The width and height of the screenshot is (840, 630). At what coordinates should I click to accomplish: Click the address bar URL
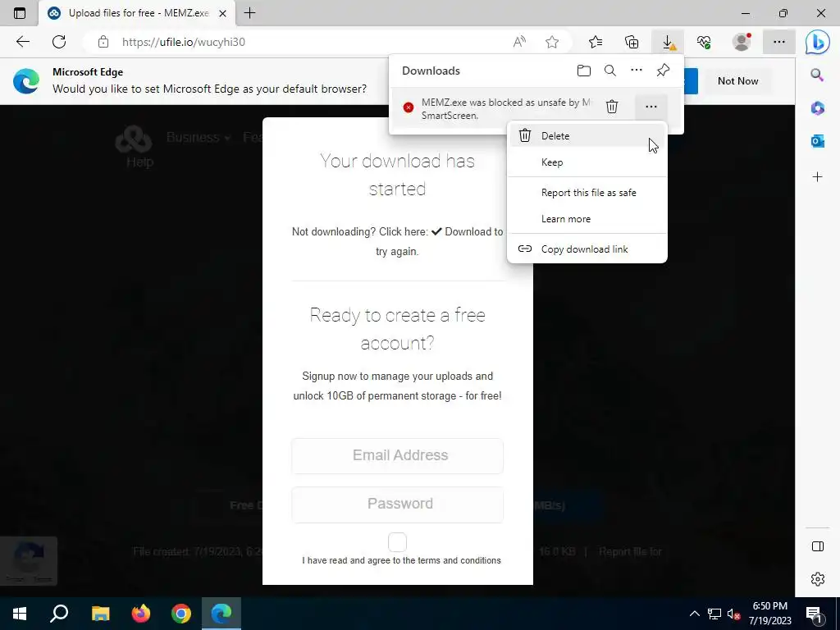click(x=183, y=42)
